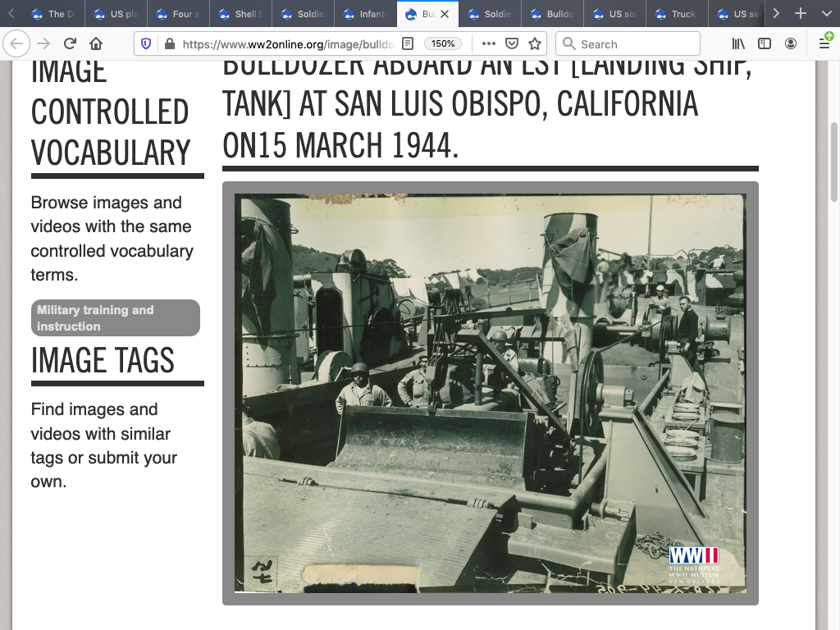This screenshot has height=630, width=840.
Task: Open the Firefox hamburger application menu
Action: pos(824,43)
